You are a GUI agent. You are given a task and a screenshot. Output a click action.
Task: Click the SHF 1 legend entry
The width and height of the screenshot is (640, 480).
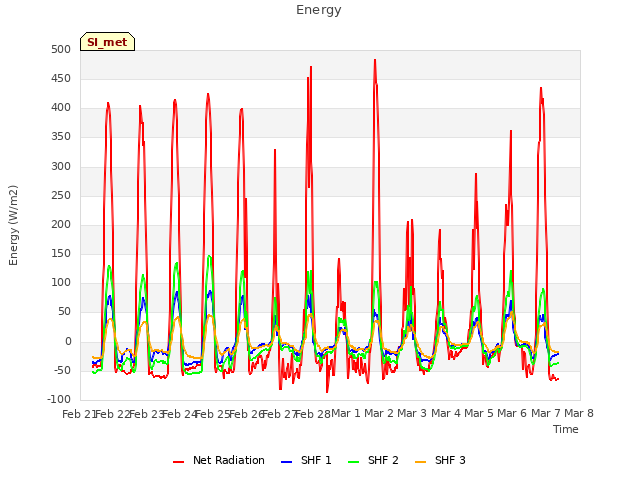[306, 460]
